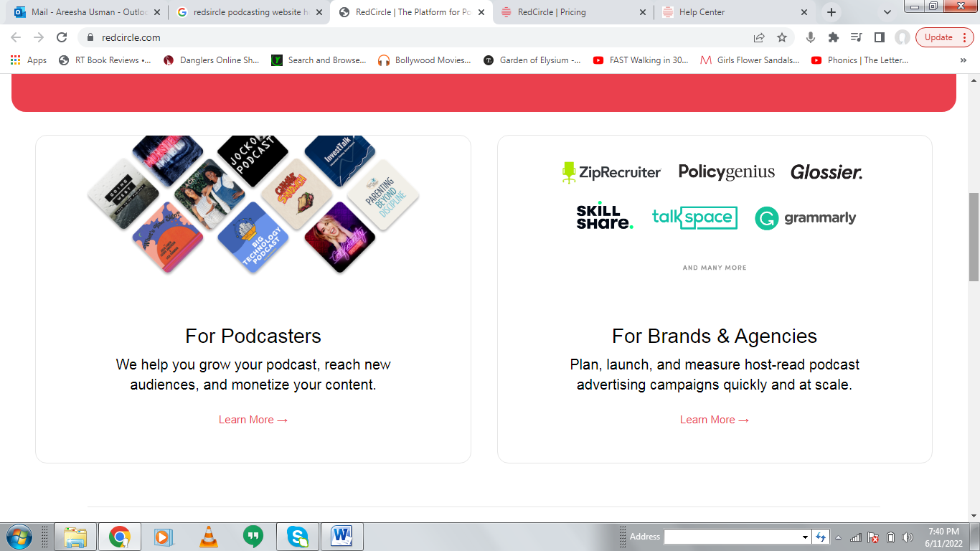
Task: Click the Big Technology Podcast cover
Action: 253,237
